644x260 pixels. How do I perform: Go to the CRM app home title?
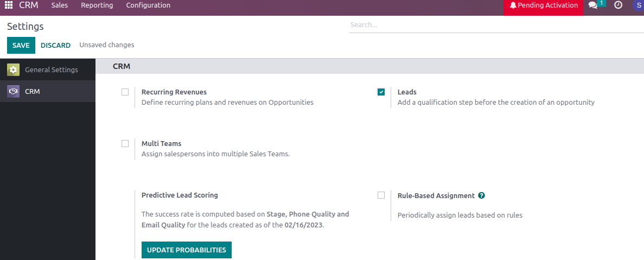(29, 5)
